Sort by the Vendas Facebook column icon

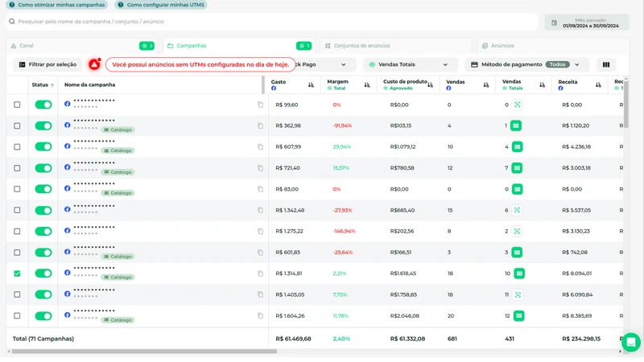[x=486, y=85]
